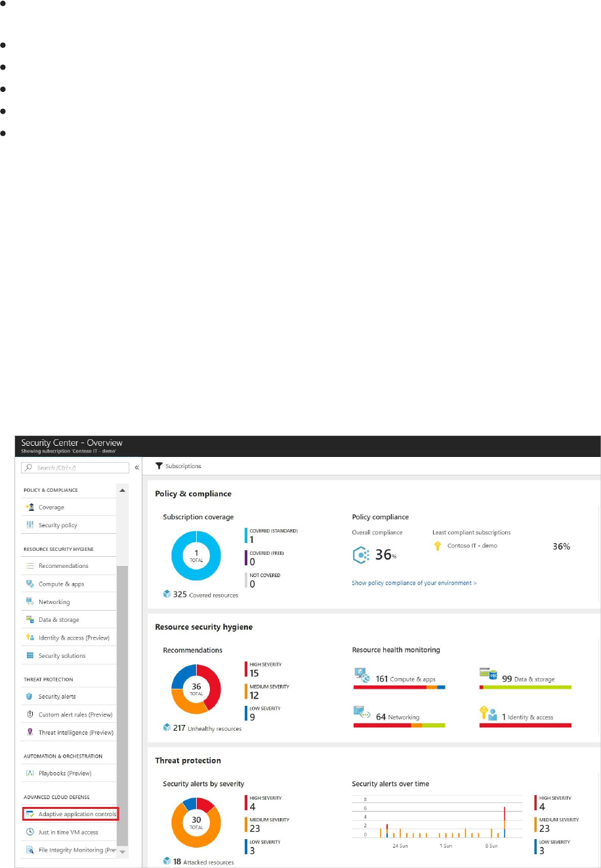Image resolution: width=601 pixels, height=868 pixels.
Task: Open Adaptive application controls menu item
Action: click(70, 814)
